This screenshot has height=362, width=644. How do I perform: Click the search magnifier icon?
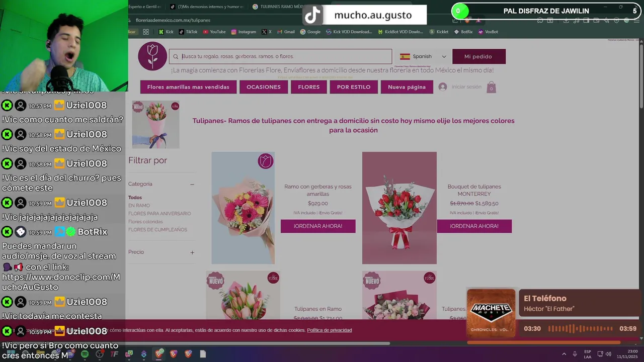click(176, 56)
